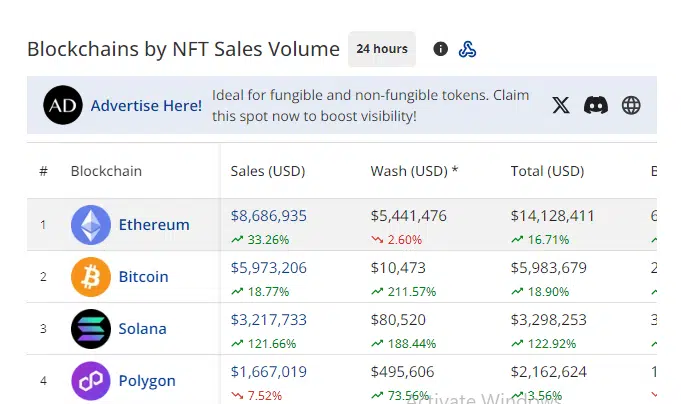Click Solana total $3,298,253
The image size is (681, 404).
[x=549, y=320]
